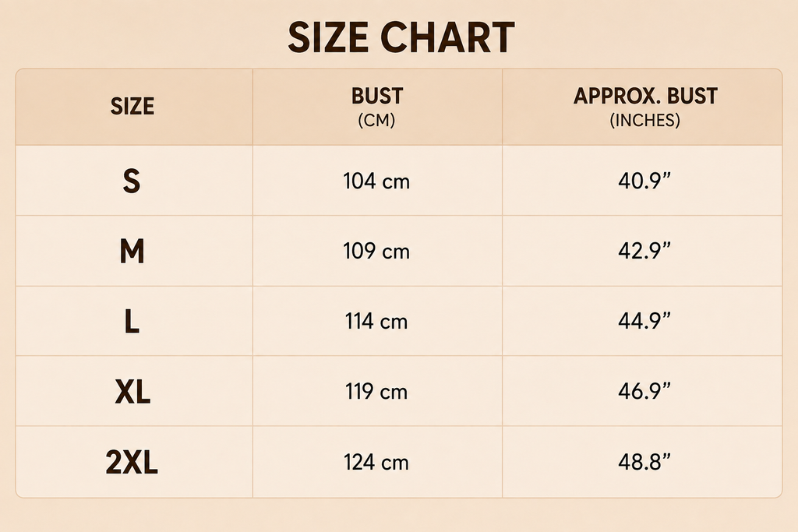This screenshot has width=798, height=532.
Task: Select size S row label
Action: tap(132, 181)
